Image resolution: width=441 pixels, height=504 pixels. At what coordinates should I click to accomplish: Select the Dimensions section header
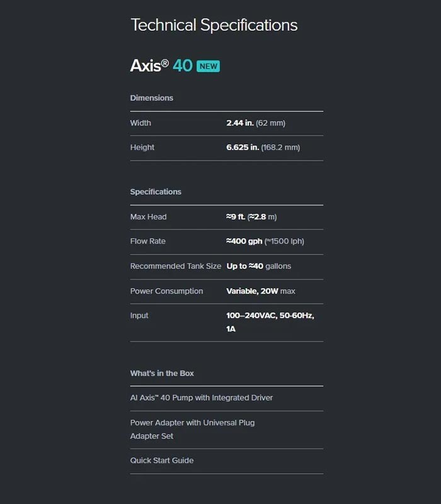[x=151, y=98]
